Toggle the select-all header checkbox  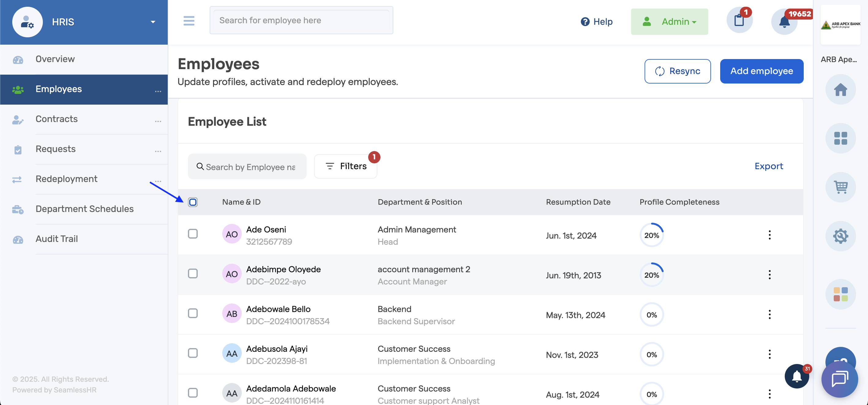point(193,202)
